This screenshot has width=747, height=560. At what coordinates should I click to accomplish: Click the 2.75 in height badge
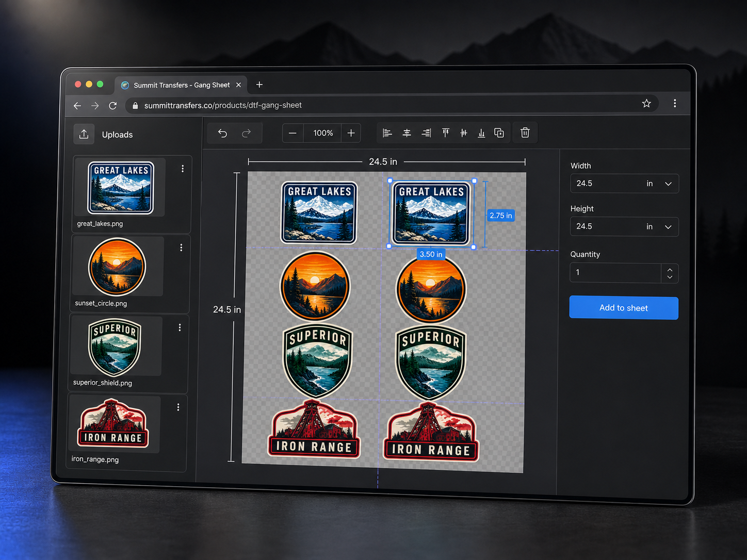pos(501,216)
